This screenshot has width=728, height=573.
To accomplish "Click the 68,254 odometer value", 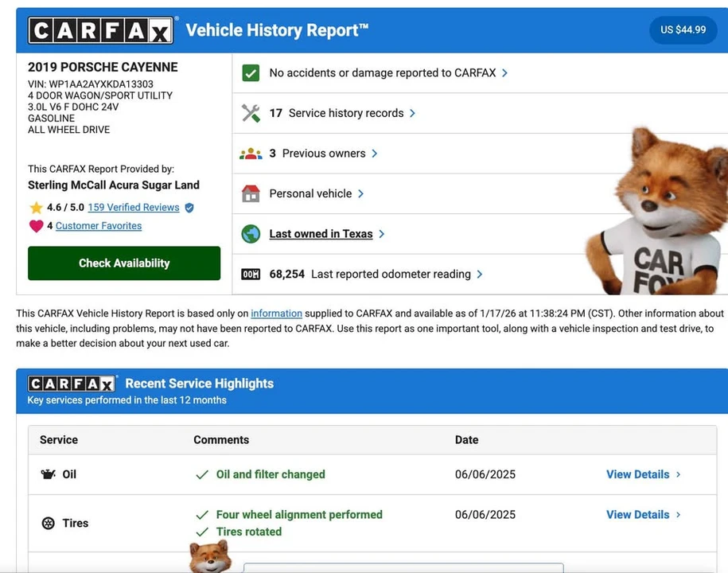I will pos(287,275).
